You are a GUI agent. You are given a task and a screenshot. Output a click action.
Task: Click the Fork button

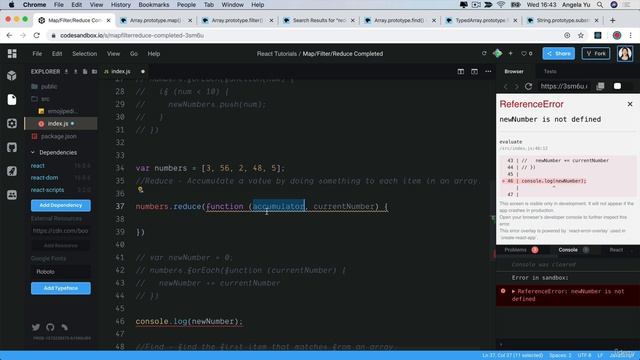596,53
